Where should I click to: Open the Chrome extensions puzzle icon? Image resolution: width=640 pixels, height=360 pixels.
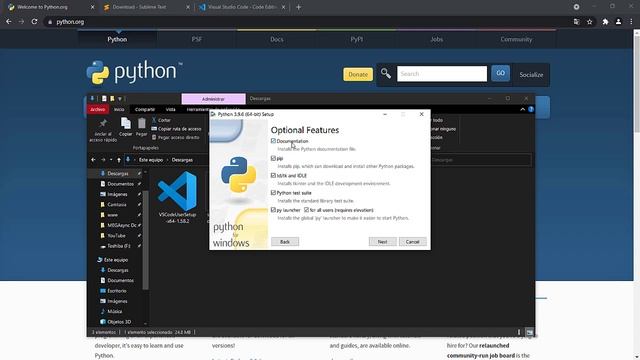[605, 22]
